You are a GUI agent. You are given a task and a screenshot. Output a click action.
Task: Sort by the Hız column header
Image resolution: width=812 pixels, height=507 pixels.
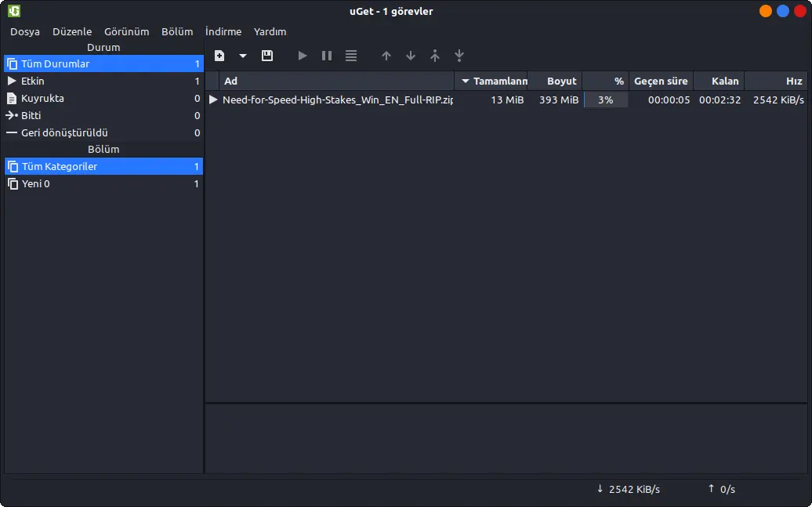click(x=776, y=81)
